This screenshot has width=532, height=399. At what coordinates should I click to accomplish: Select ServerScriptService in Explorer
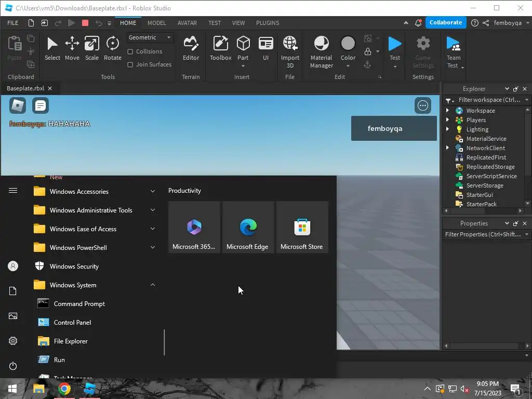click(491, 176)
